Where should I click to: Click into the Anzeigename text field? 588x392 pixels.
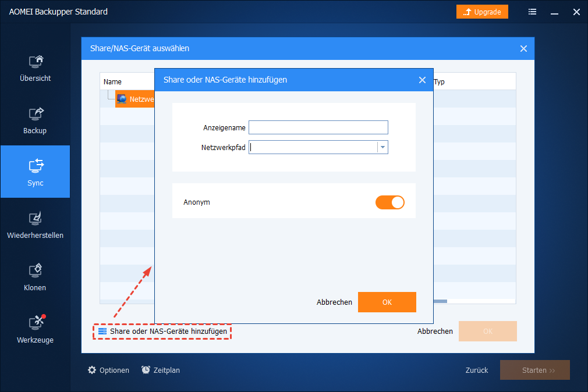318,127
